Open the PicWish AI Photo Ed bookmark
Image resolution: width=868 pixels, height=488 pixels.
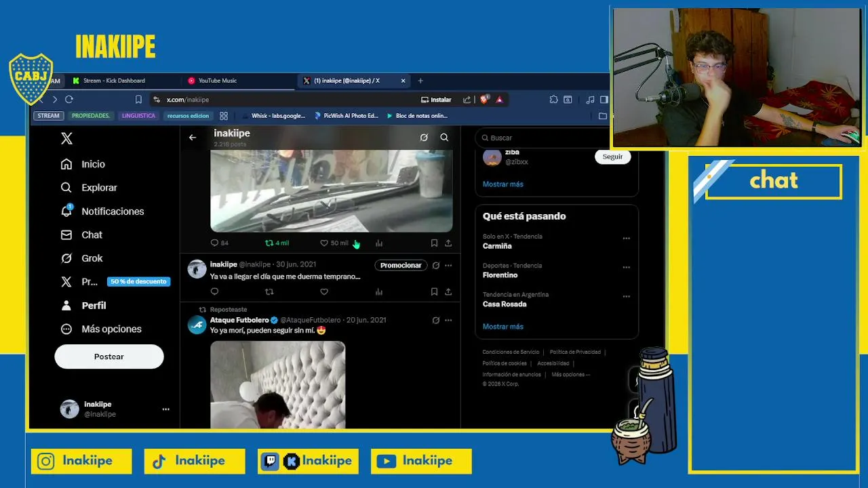coord(346,116)
